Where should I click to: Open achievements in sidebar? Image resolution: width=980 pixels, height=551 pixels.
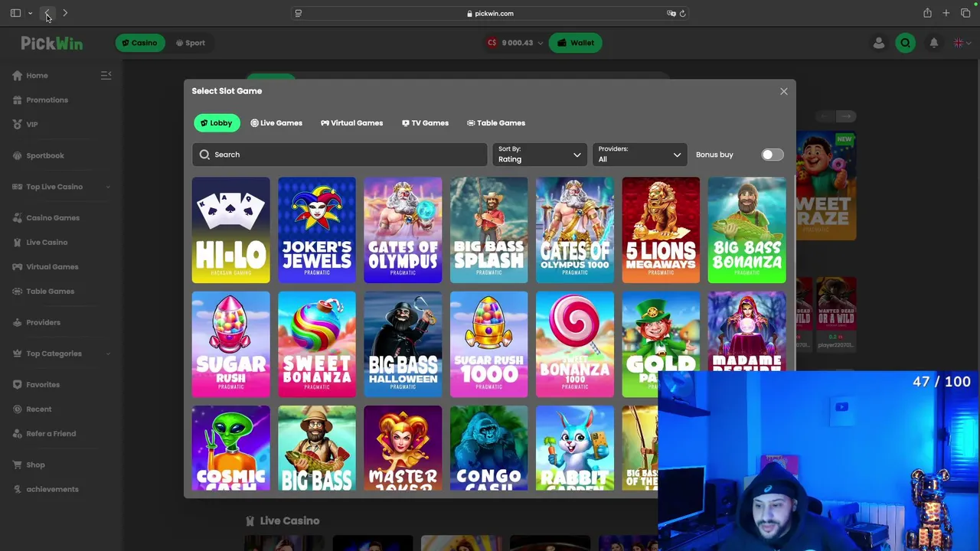[x=46, y=489]
